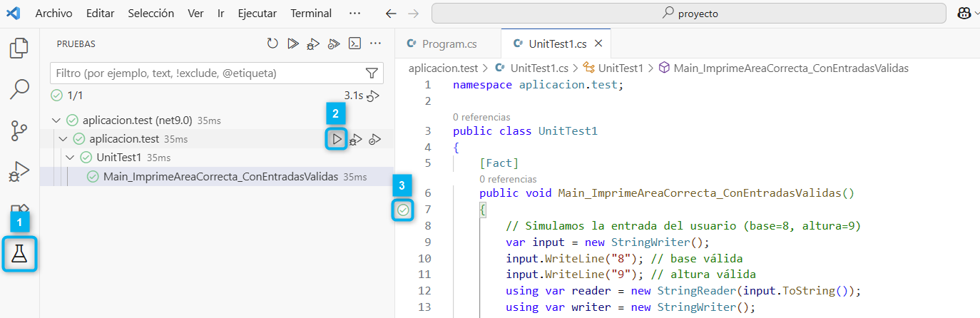The image size is (980, 318).
Task: Go forward with the right arrow
Action: (413, 13)
